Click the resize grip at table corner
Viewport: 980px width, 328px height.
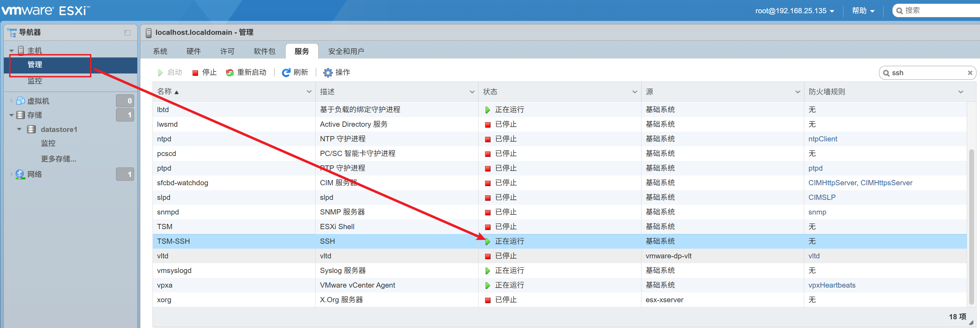[x=971, y=323]
